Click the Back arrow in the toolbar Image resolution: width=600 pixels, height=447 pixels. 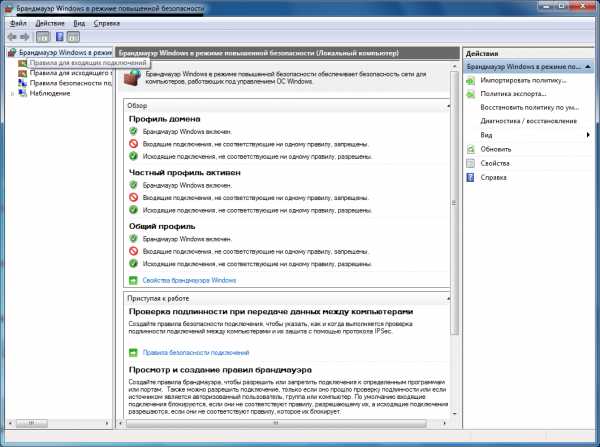[x=11, y=35]
